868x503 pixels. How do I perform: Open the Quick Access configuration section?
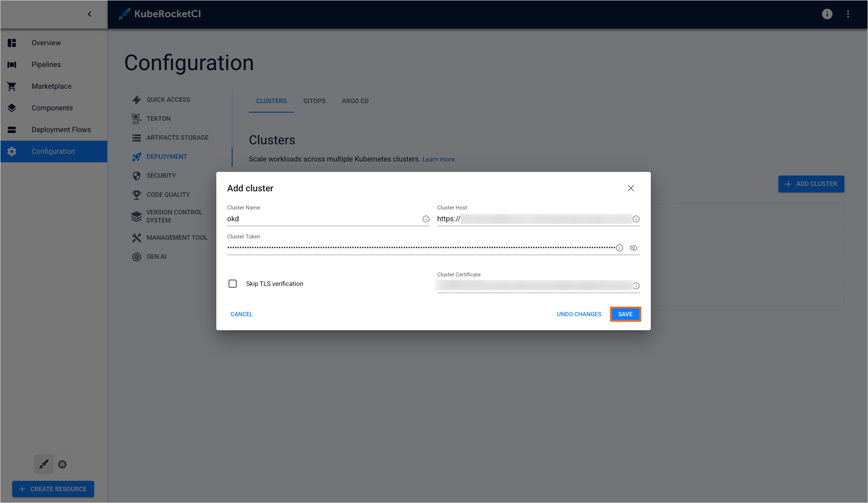pyautogui.click(x=168, y=100)
